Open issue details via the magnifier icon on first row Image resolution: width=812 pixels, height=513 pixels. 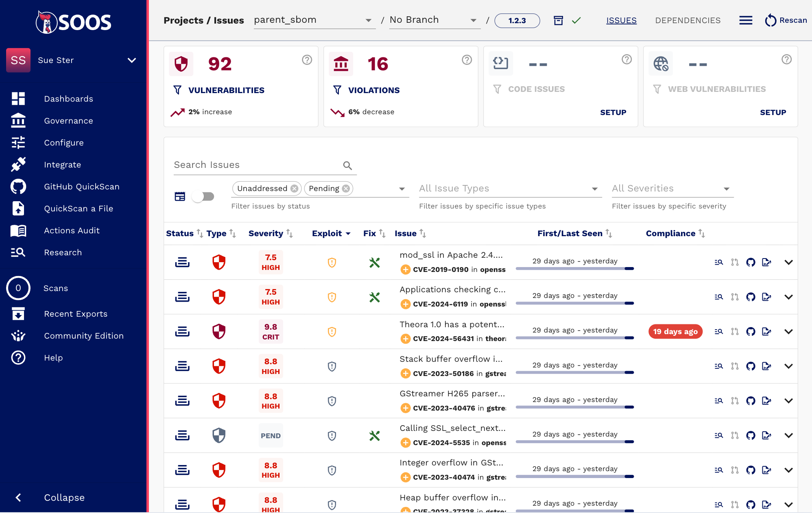[x=718, y=262]
